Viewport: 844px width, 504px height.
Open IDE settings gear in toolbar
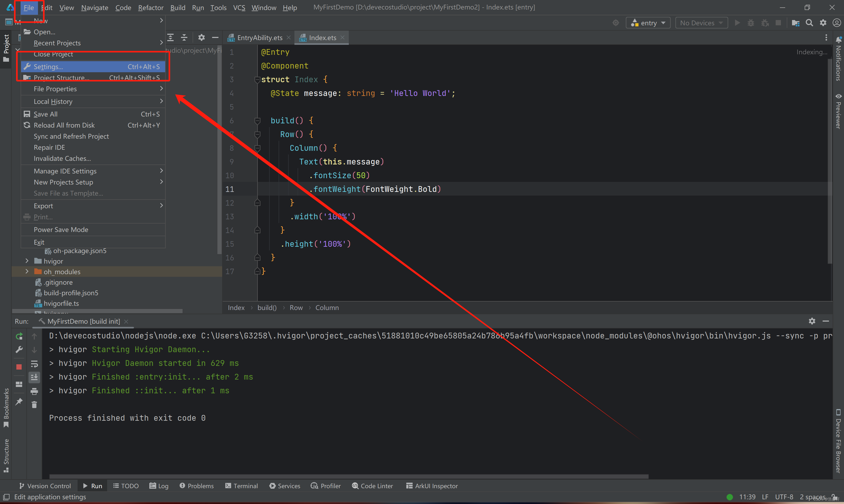[x=823, y=23]
